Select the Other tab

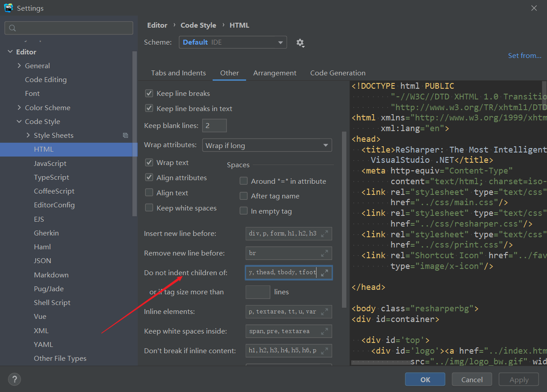tap(229, 73)
